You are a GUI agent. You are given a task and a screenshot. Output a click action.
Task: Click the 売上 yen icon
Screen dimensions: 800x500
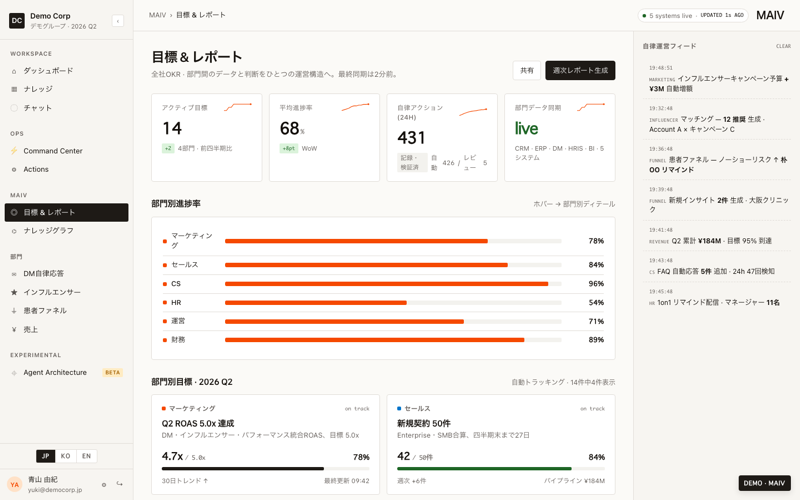pos(14,330)
